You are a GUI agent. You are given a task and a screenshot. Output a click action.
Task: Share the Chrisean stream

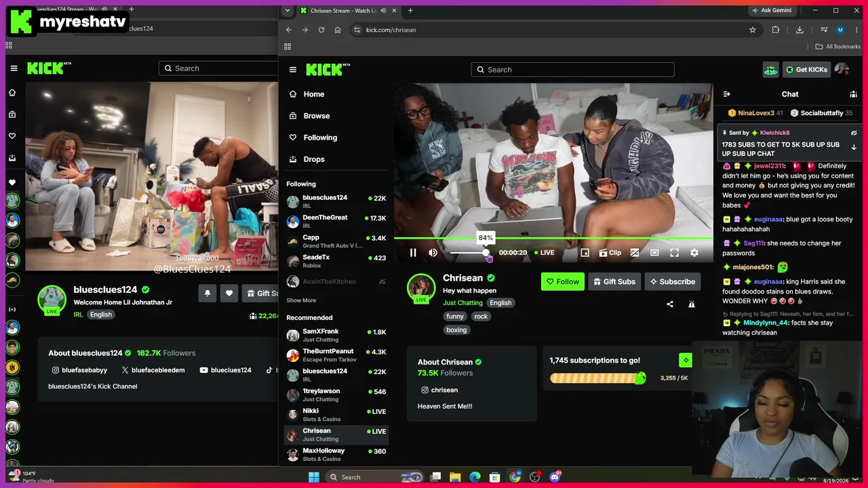point(670,304)
